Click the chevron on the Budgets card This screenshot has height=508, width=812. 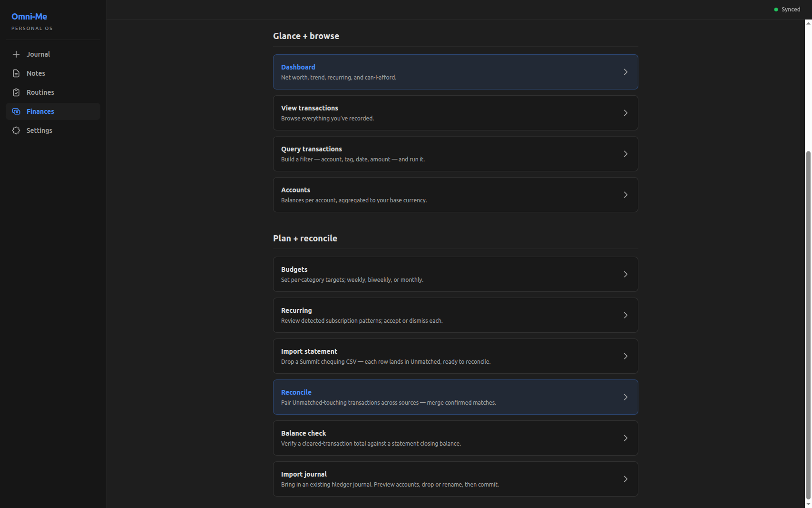(x=626, y=274)
